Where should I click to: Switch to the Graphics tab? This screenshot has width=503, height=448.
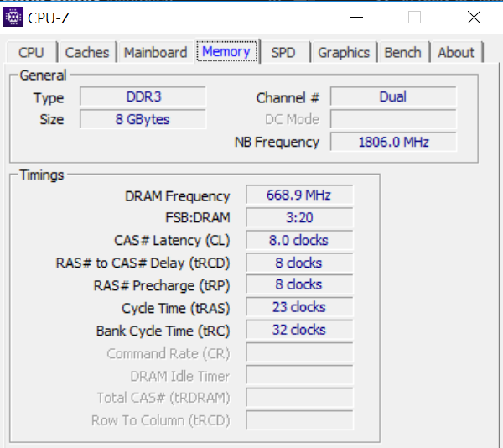click(x=344, y=52)
